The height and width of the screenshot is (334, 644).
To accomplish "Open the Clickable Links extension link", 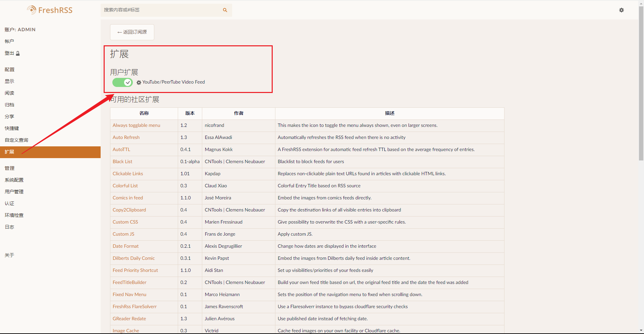I will (x=128, y=174).
